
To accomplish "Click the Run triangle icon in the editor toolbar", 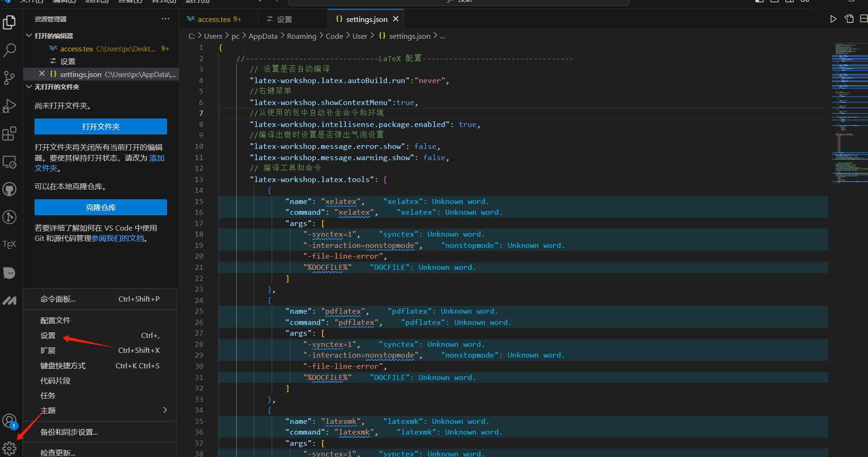I will [833, 19].
